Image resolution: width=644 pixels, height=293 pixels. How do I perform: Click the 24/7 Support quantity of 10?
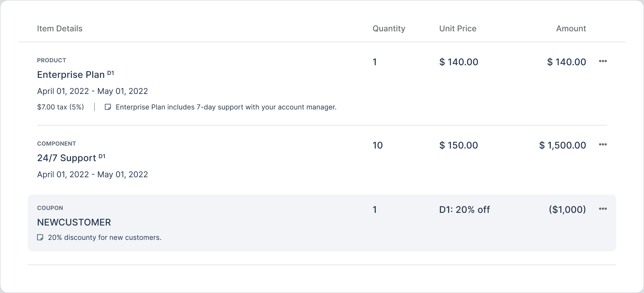tap(377, 145)
